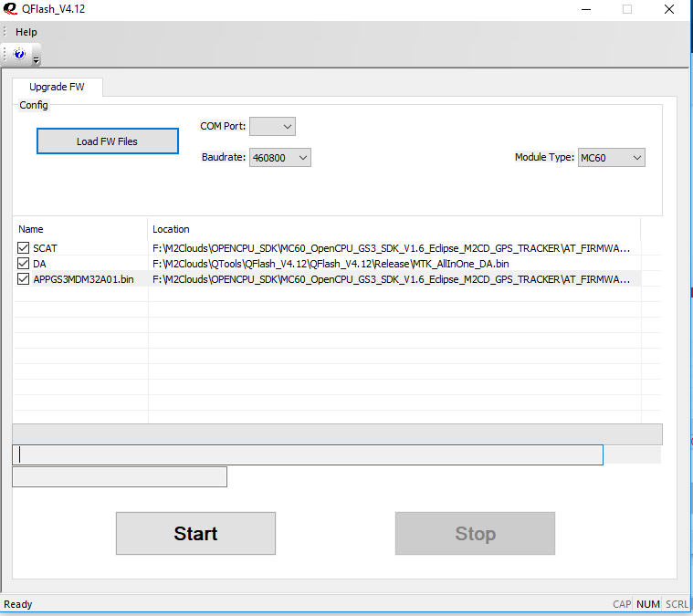Select the Upgrade FW tab

57,87
